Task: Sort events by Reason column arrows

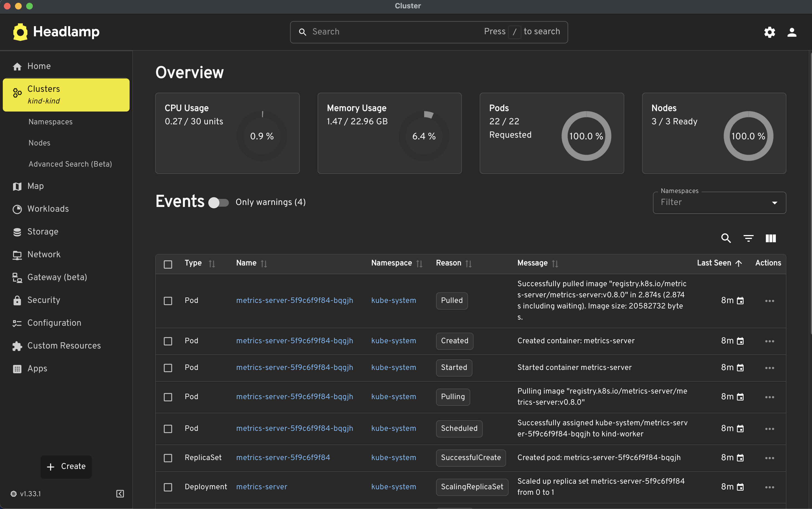Action: (468, 264)
